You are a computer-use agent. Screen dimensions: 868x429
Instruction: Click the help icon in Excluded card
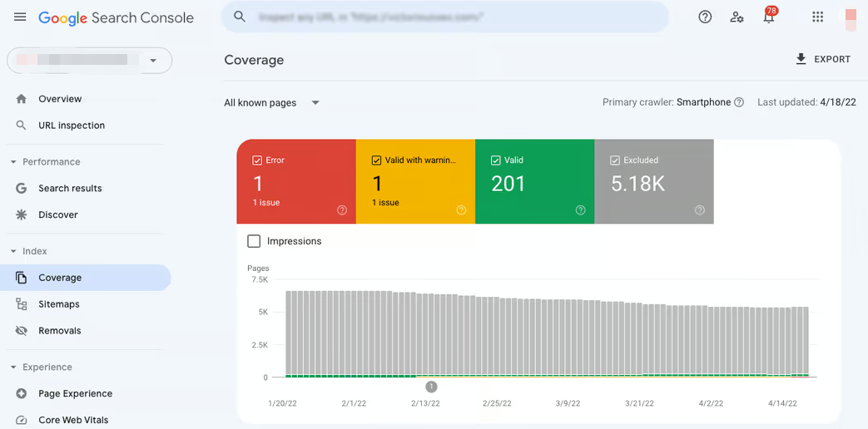pyautogui.click(x=700, y=210)
